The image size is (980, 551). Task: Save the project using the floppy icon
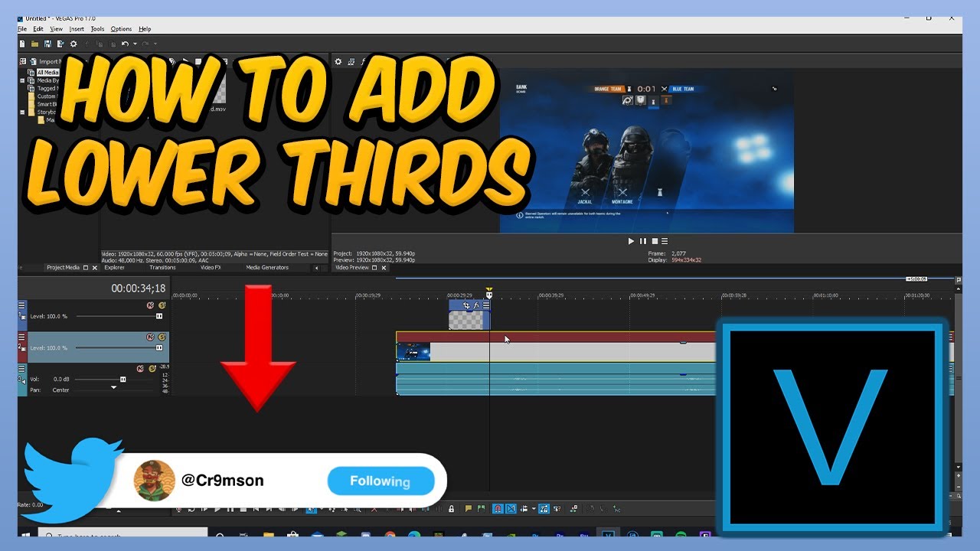pos(47,44)
